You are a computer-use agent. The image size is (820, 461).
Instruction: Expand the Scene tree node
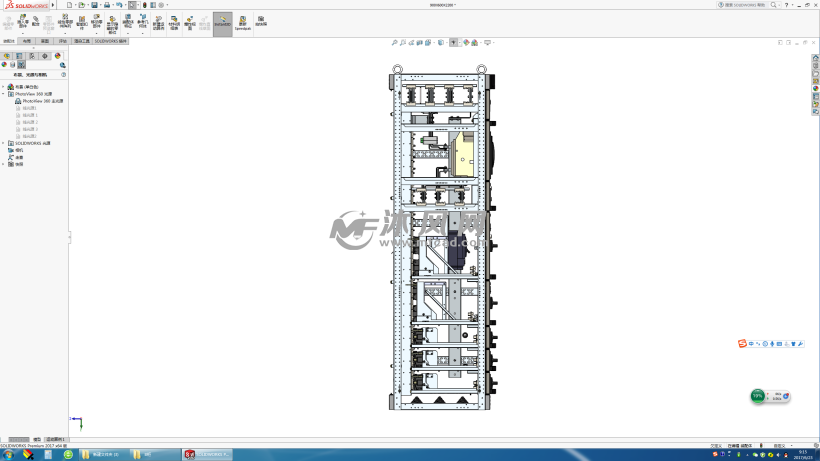tap(3, 87)
